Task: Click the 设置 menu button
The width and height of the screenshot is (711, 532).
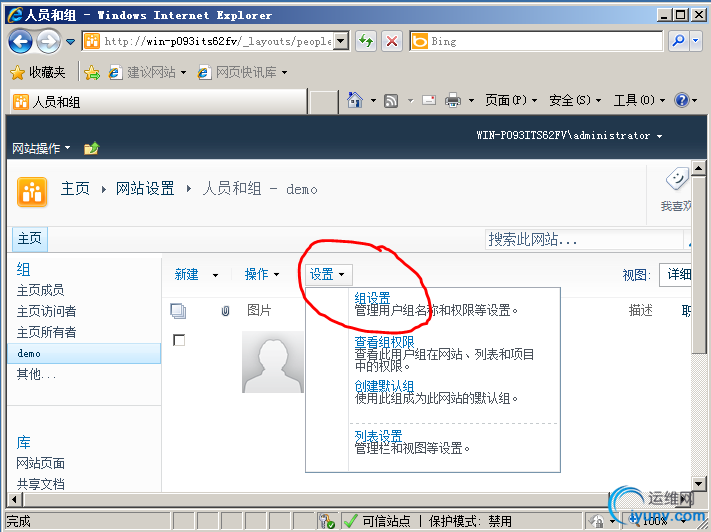Action: coord(327,274)
